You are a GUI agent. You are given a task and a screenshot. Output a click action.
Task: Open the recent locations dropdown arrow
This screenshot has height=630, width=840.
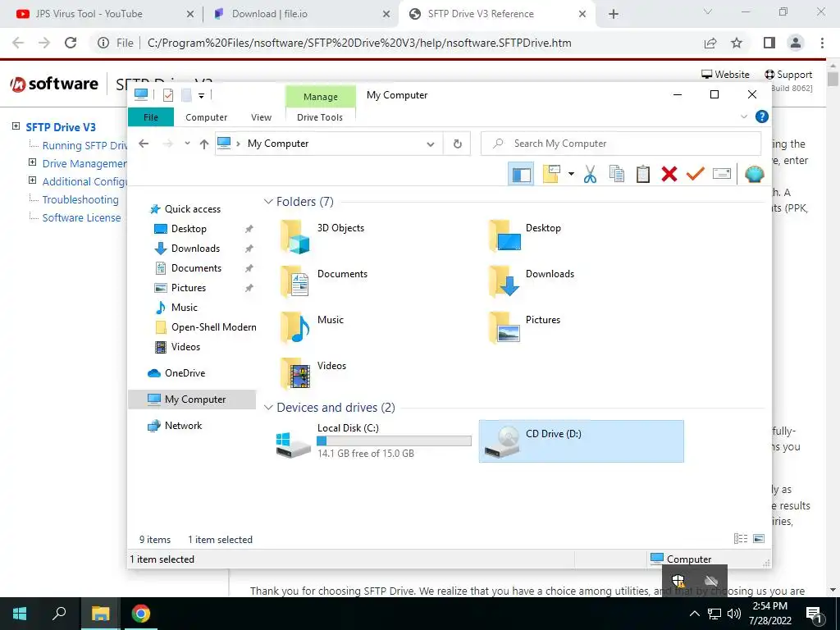187,144
